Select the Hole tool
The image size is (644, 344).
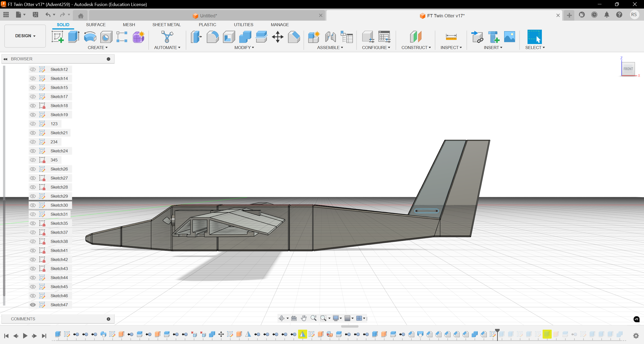coord(106,37)
